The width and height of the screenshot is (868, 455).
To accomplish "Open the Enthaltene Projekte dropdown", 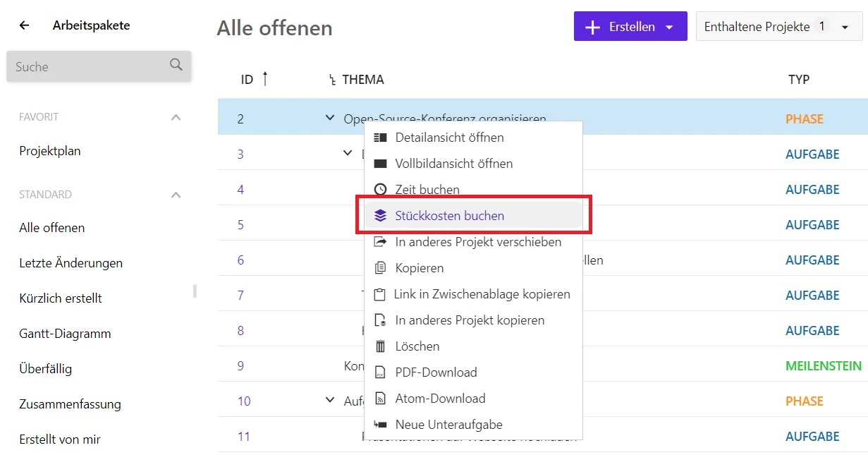I will click(x=844, y=25).
